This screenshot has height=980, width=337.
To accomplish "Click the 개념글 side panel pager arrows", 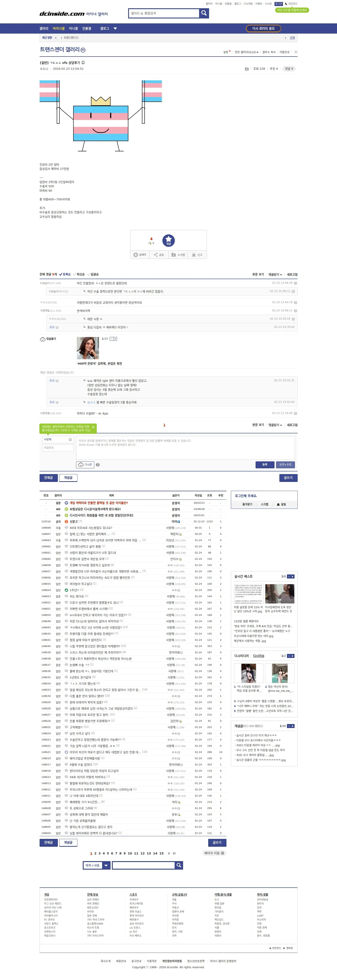I will click(x=291, y=726).
